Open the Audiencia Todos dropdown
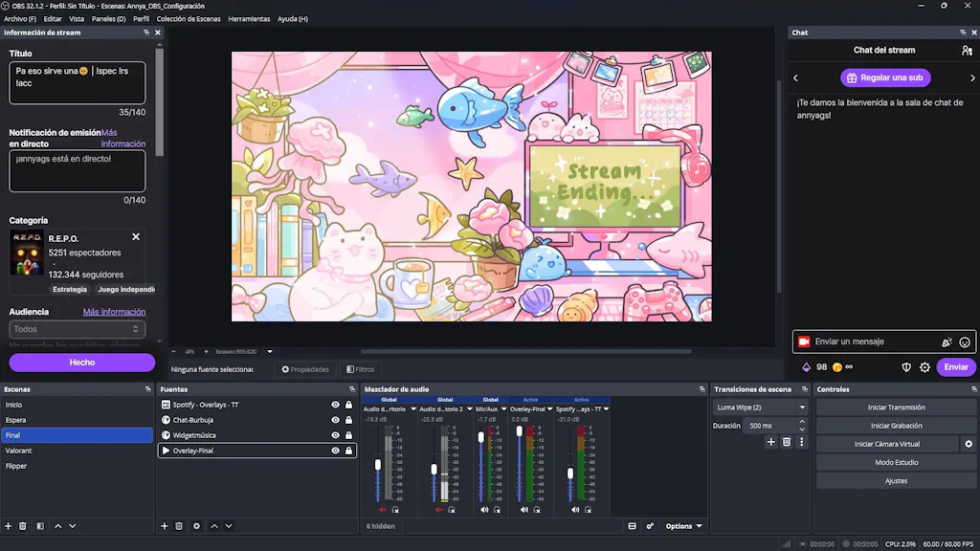980x551 pixels. (x=77, y=329)
